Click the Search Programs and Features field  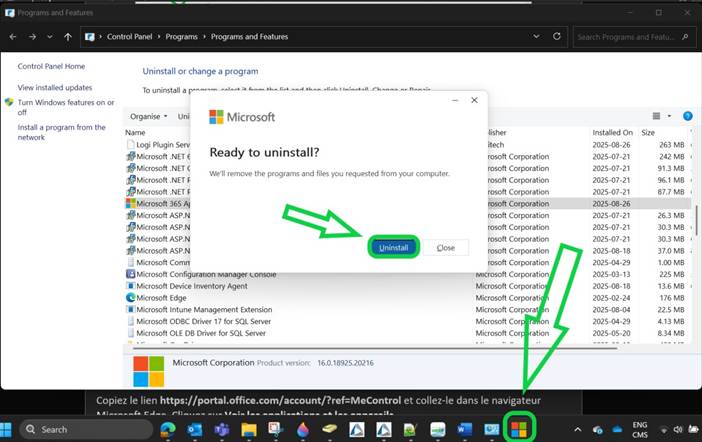click(x=633, y=37)
